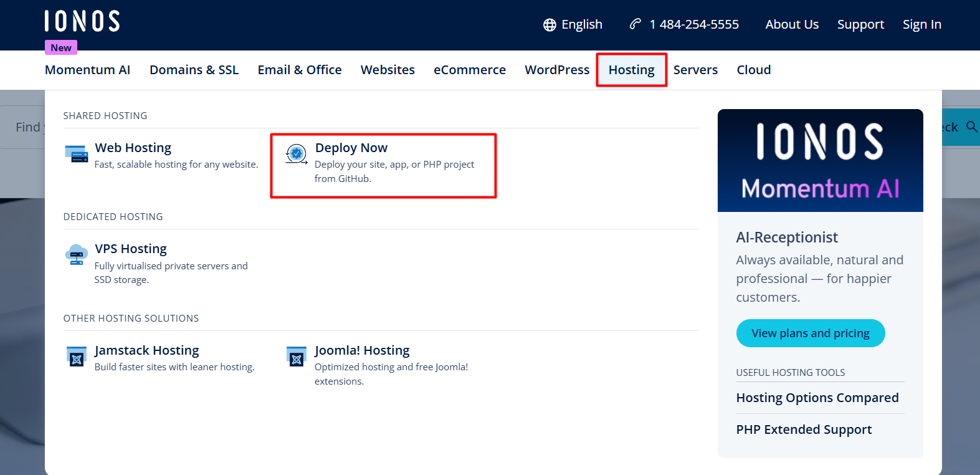
Task: Click the Jamstack Hosting icon
Action: (77, 357)
